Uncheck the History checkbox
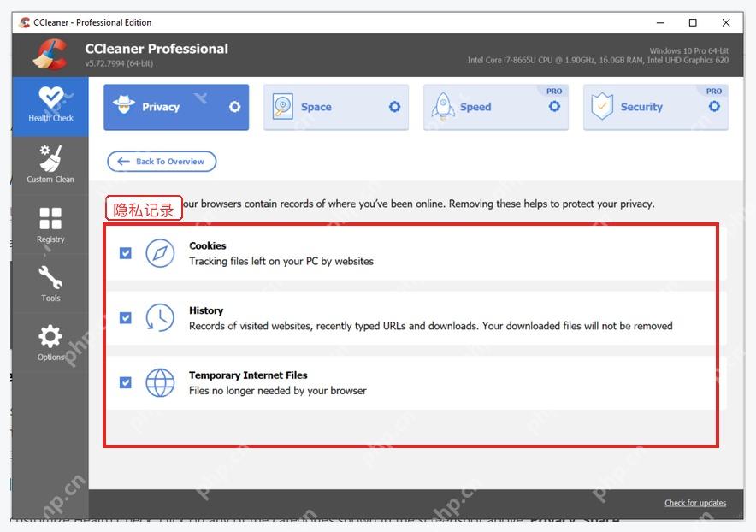 coord(126,317)
